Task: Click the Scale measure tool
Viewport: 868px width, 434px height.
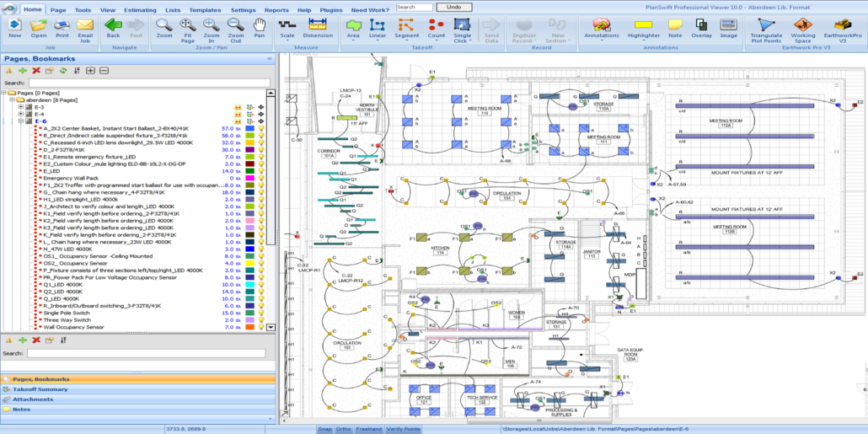Action: tap(287, 29)
